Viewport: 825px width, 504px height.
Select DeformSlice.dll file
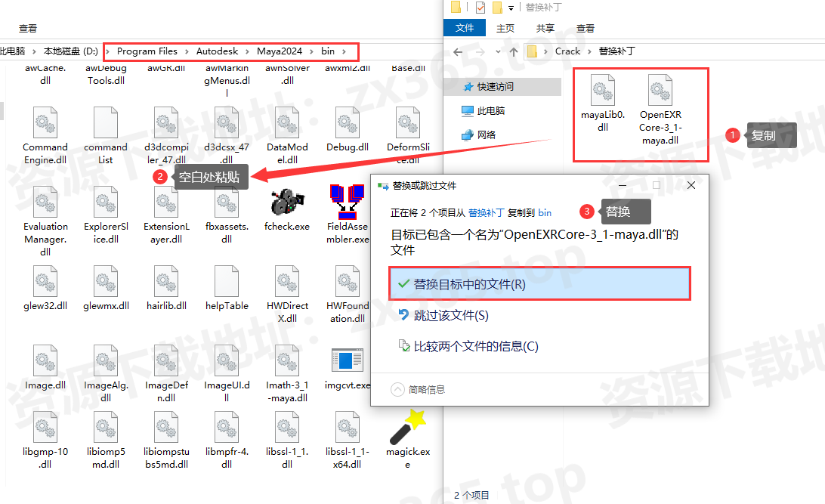coord(408,136)
